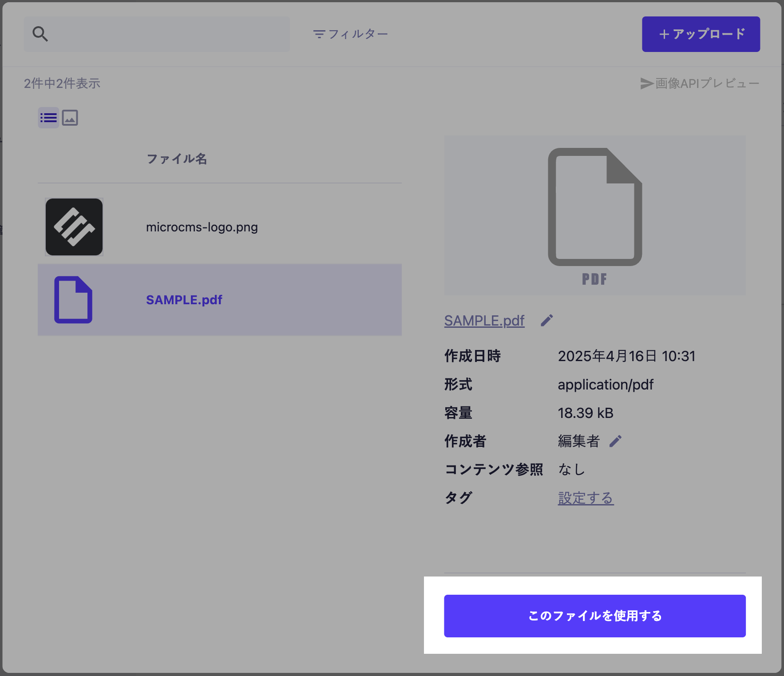Click the document icon in SAMPLE.pdf row
This screenshot has width=784, height=676.
(x=73, y=300)
